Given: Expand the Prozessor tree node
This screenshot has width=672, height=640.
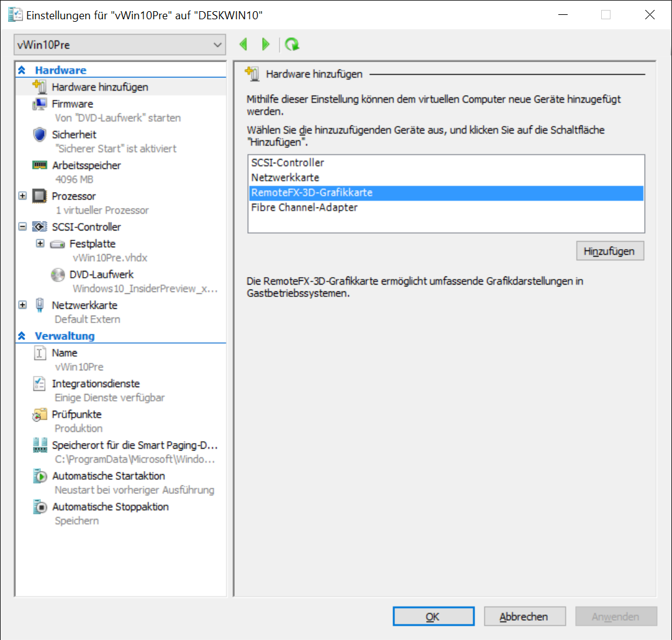Looking at the screenshot, I should [22, 196].
